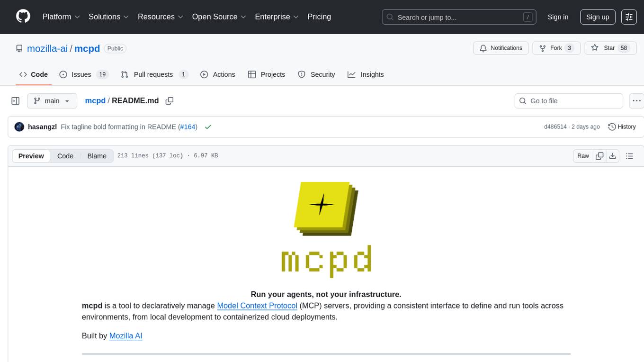Open the file History

[622, 127]
